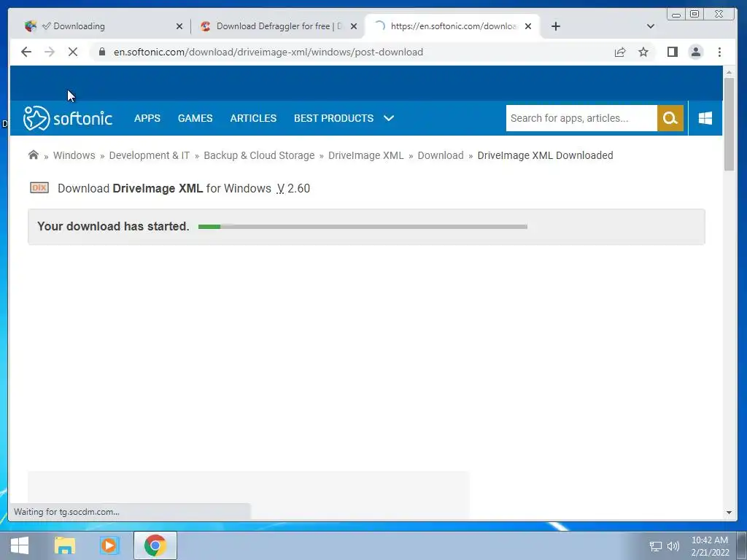The width and height of the screenshot is (747, 560).
Task: Click the Softonic logo
Action: pos(68,118)
